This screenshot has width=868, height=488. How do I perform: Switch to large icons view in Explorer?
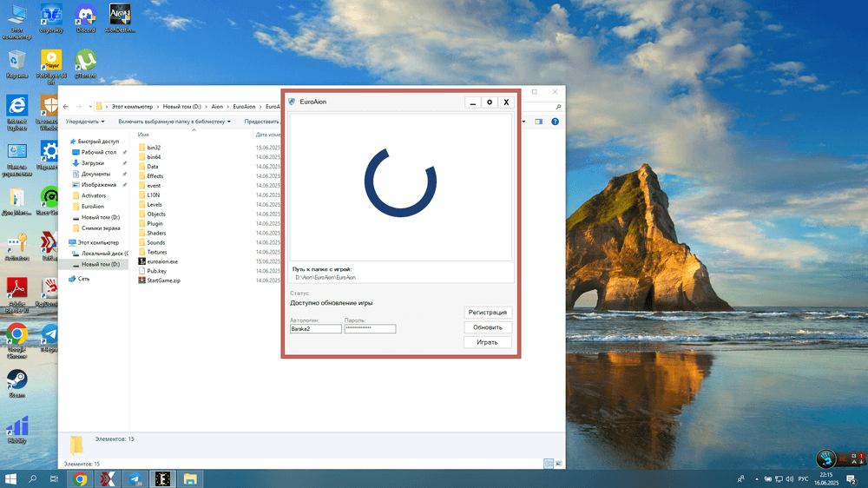tap(558, 464)
